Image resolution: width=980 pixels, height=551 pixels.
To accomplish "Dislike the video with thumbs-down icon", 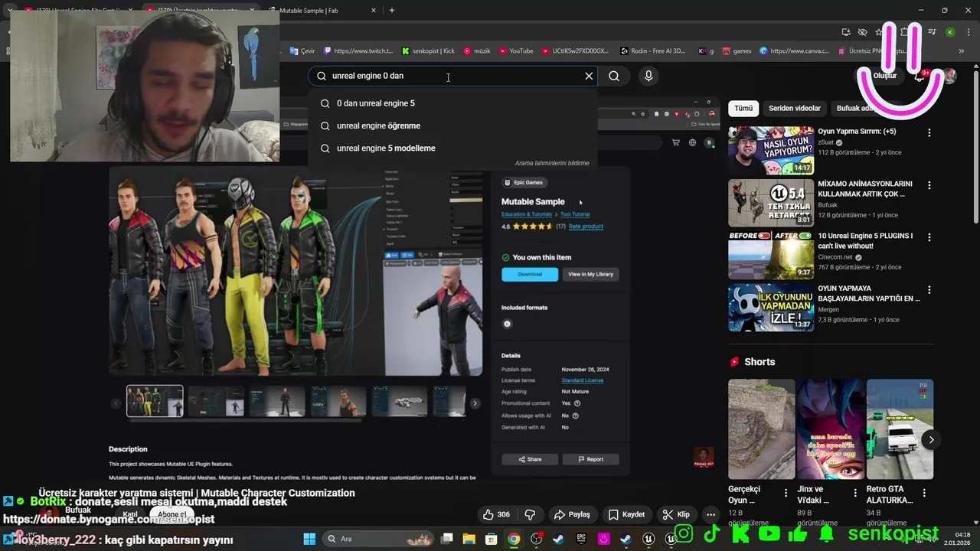I will click(x=529, y=514).
